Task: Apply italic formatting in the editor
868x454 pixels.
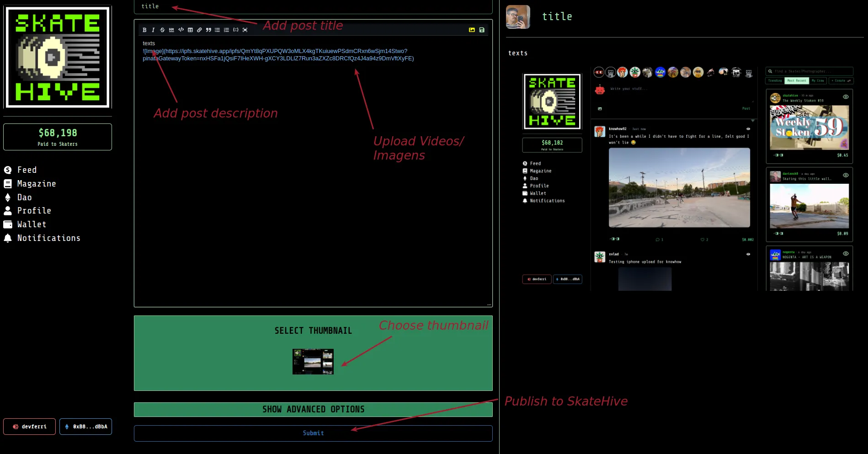Action: (153, 30)
